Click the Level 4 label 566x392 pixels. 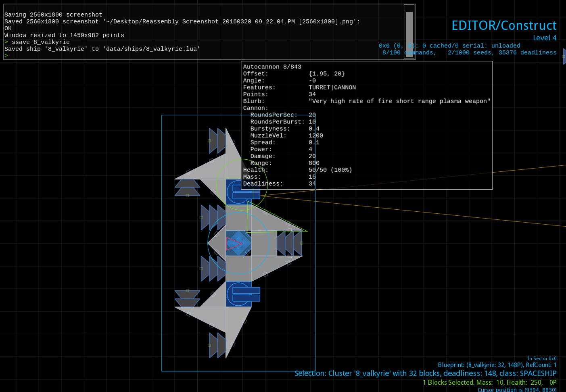545,38
